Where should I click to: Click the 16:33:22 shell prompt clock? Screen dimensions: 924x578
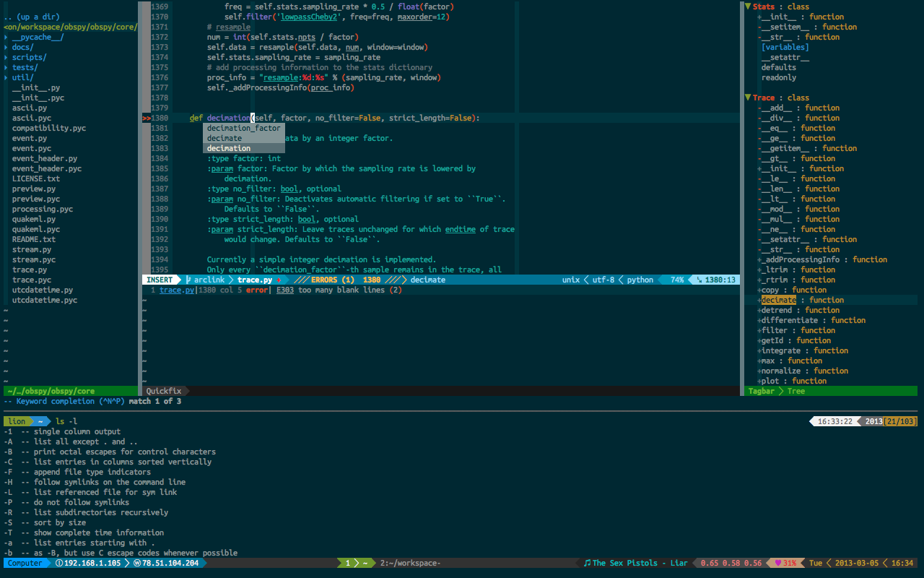coord(834,421)
